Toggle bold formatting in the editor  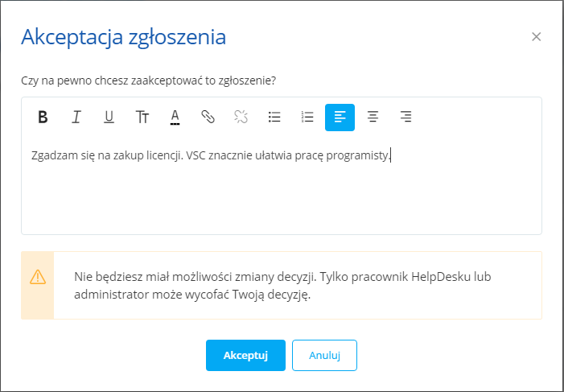click(43, 118)
